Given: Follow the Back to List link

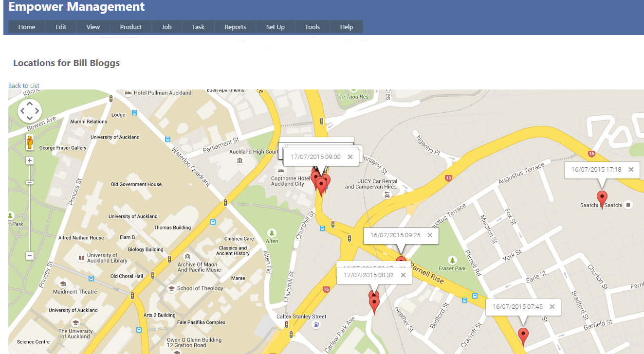Looking at the screenshot, I should [24, 86].
